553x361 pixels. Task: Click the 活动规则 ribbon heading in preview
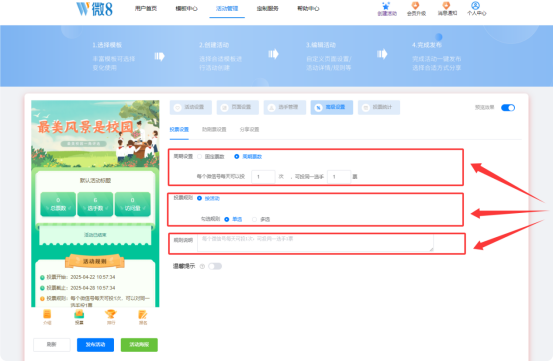[x=95, y=262]
